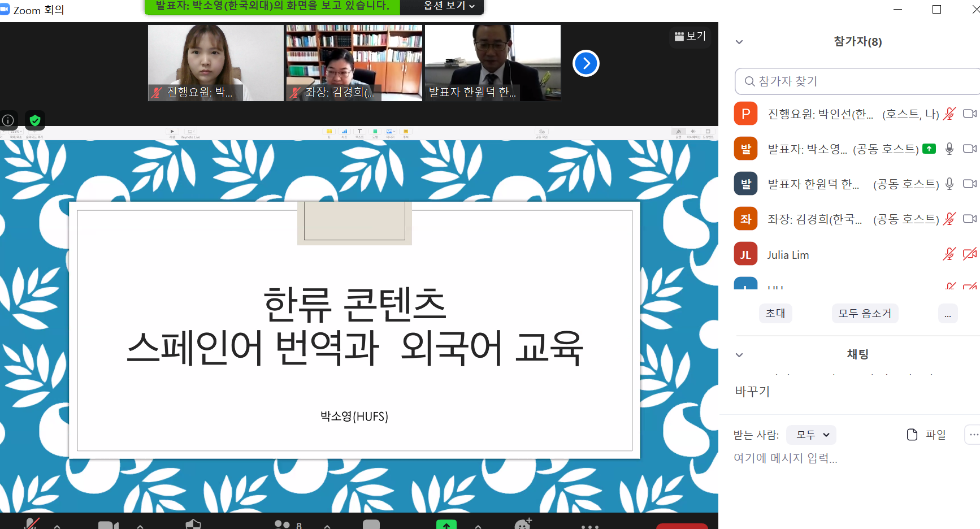The height and width of the screenshot is (529, 980).
Task: Toggle mic for 진행요원: 박인선 participant
Action: 949,114
